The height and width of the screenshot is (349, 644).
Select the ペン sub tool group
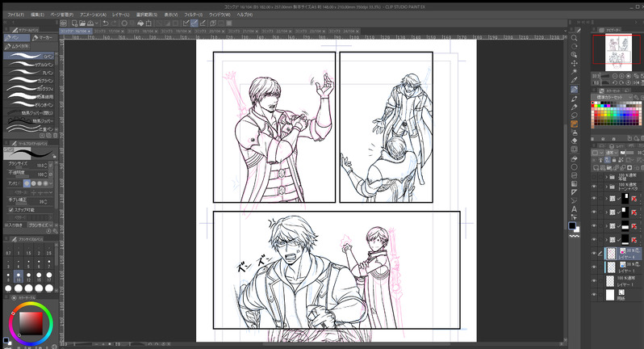17,37
